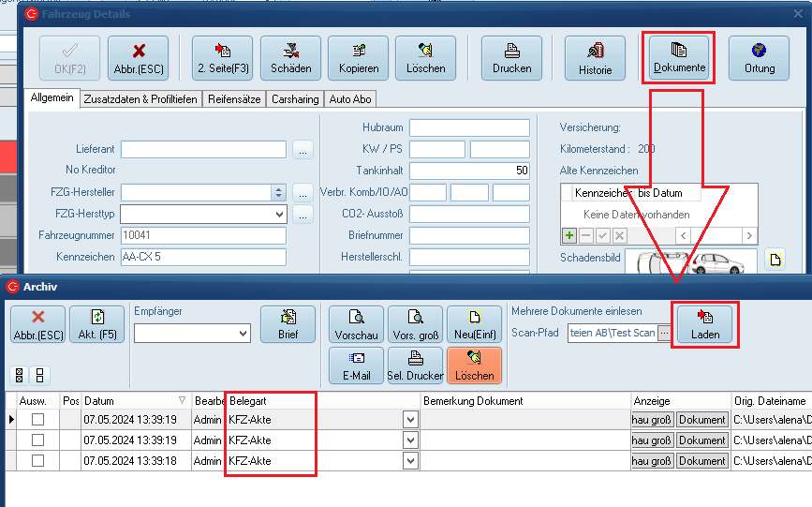The width and height of the screenshot is (812, 507).
Task: Click the red Löschen button in Archiv
Action: [x=474, y=365]
